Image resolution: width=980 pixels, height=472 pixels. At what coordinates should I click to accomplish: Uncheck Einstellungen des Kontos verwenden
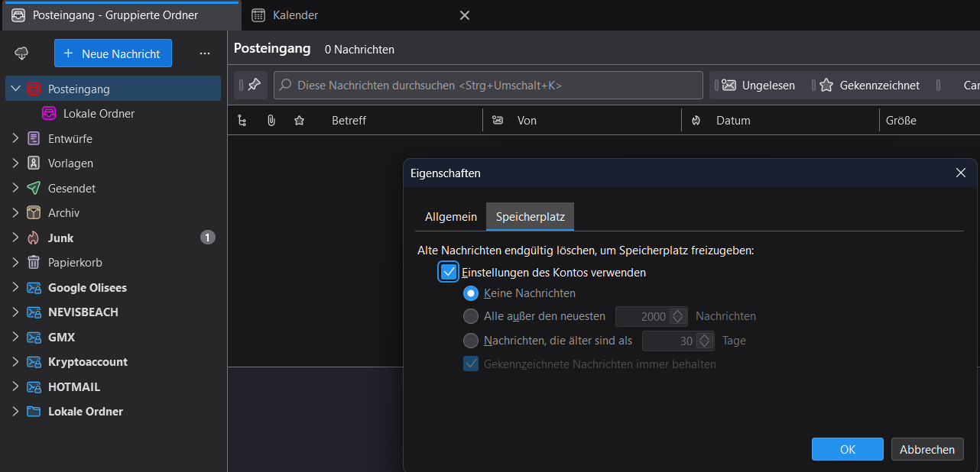tap(449, 272)
